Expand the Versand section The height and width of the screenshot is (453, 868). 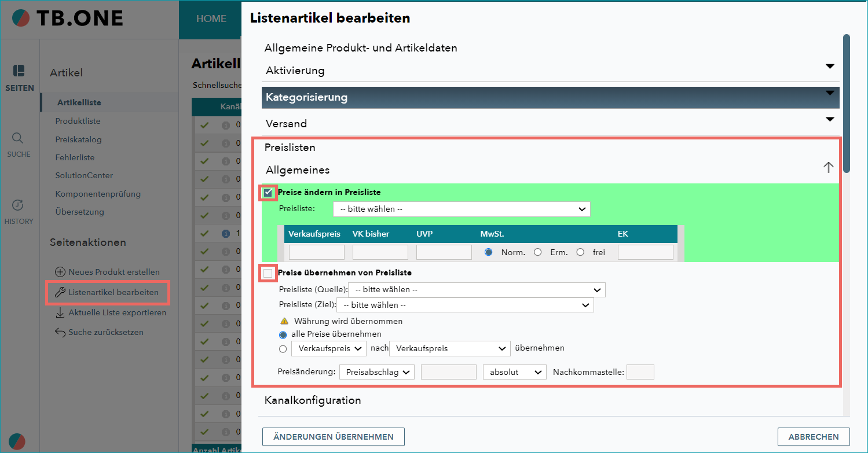(x=551, y=124)
